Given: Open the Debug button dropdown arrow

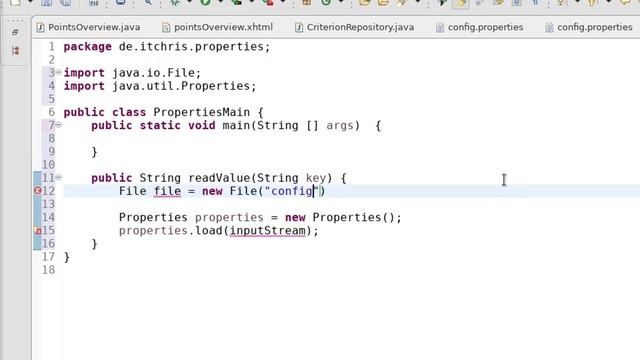Looking at the screenshot, I should [x=189, y=2].
